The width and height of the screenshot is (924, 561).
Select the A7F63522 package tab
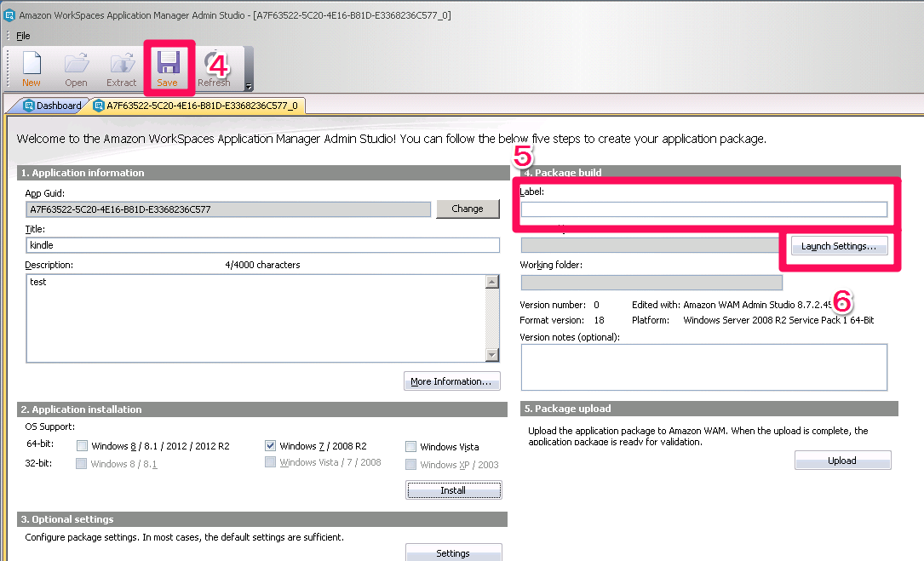tap(196, 106)
